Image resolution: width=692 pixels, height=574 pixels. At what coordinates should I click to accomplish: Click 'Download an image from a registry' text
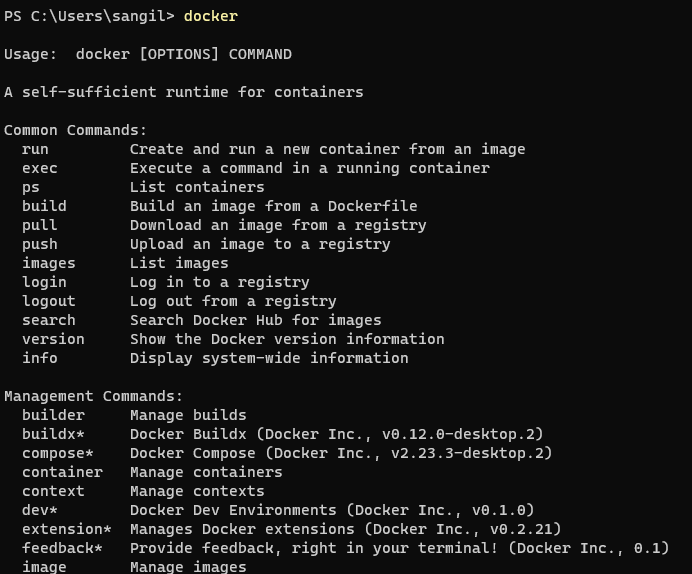278,225
